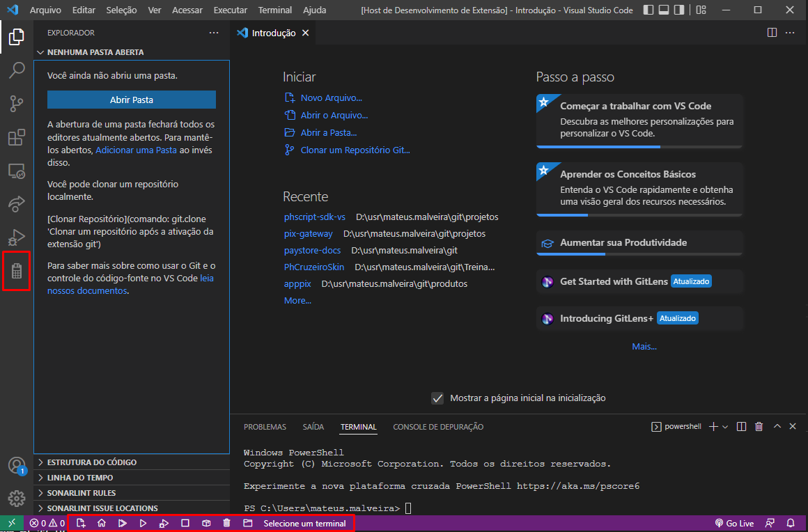Open the Terminal menu
This screenshot has width=808, height=532.
274,10
